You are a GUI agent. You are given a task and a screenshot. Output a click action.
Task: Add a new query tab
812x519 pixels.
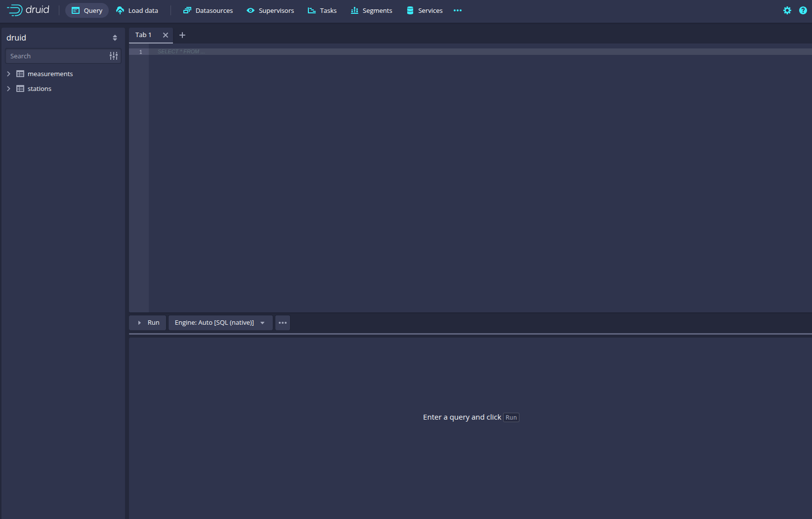(x=182, y=35)
